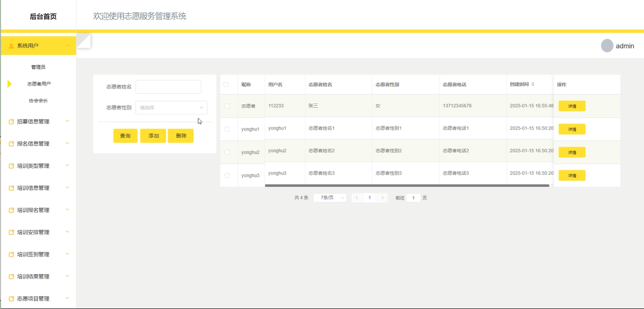Image resolution: width=644 pixels, height=309 pixels.
Task: Expand the 培训信息管理 sidebar section
Action: click(38, 188)
